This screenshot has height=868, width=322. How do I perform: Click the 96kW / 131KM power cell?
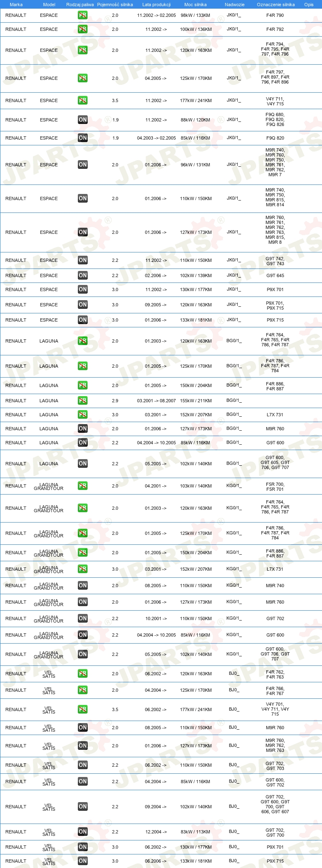coord(196,165)
